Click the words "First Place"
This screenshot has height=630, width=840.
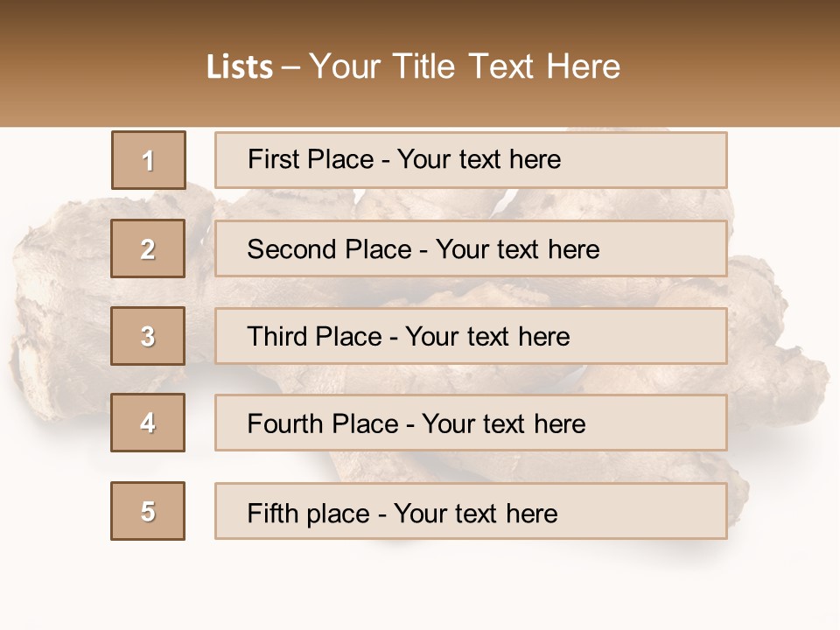pos(310,159)
